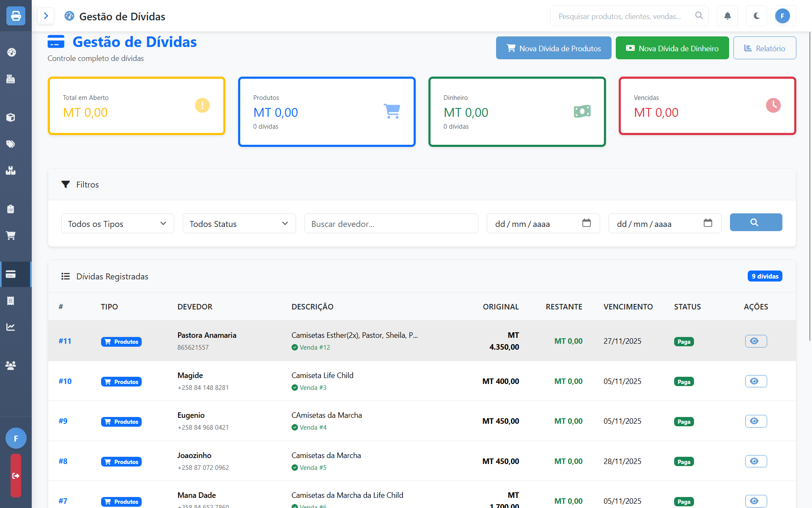Open the receipt item in sidebar menu
812x508 pixels.
tap(11, 301)
